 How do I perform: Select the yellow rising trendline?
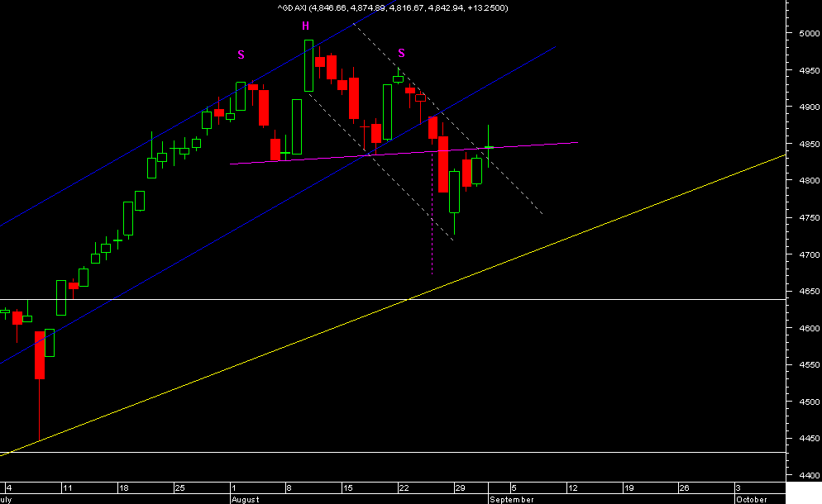tap(393, 305)
